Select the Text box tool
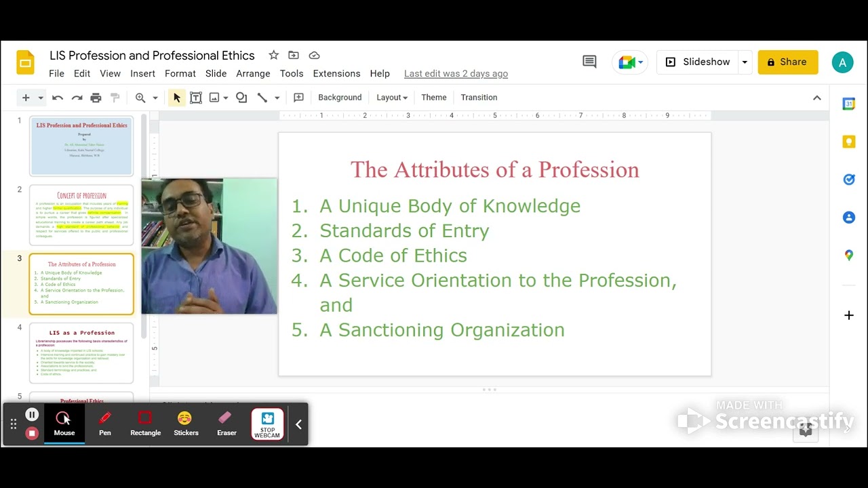The image size is (868, 488). point(196,97)
